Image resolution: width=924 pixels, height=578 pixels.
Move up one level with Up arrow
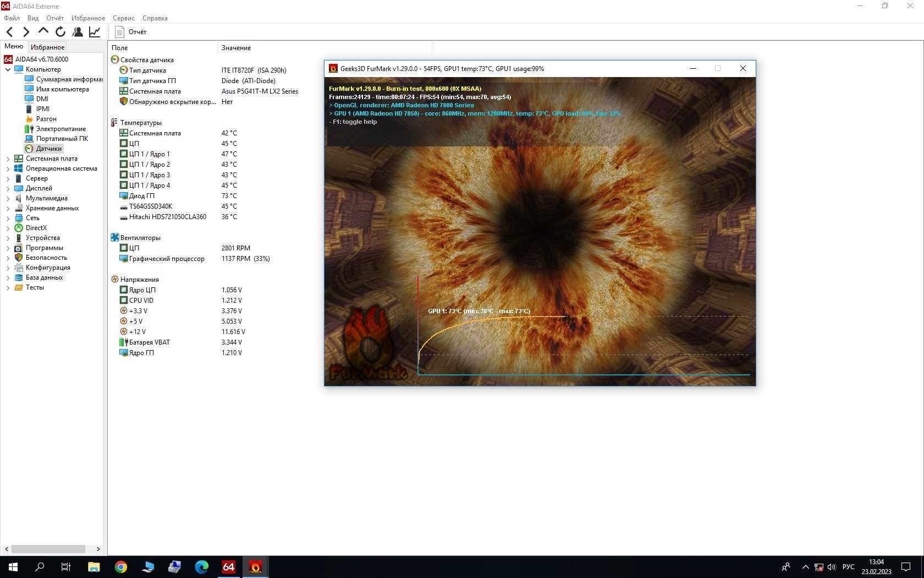click(x=43, y=31)
